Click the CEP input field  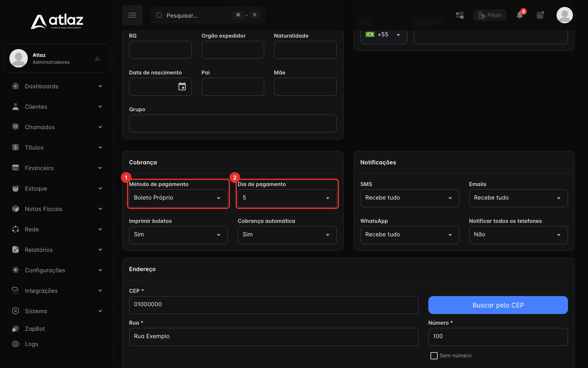274,305
